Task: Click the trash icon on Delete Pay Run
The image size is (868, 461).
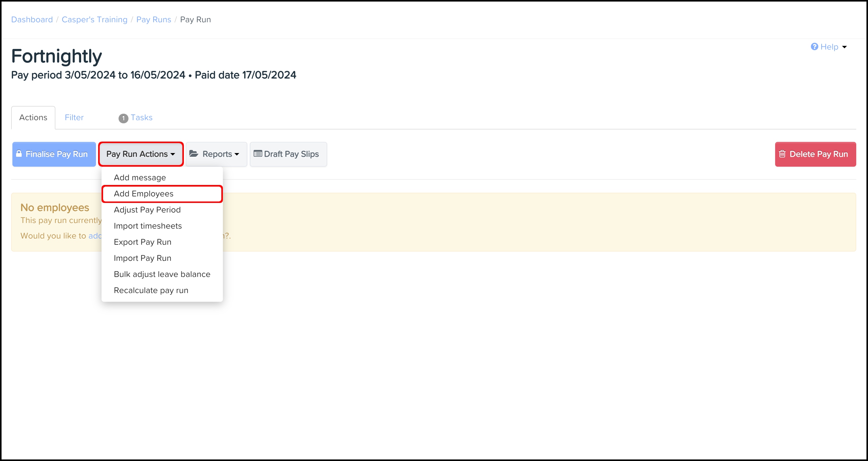Action: click(x=782, y=154)
